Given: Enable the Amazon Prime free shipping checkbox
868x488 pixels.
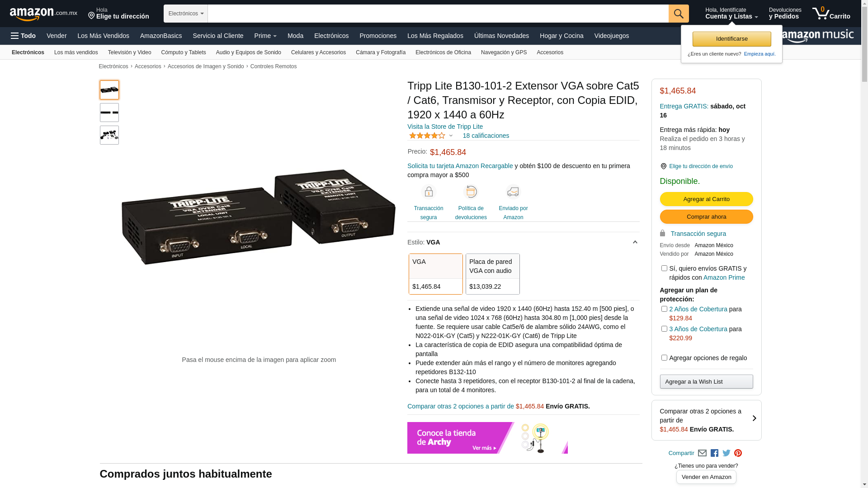Looking at the screenshot, I should [x=664, y=268].
